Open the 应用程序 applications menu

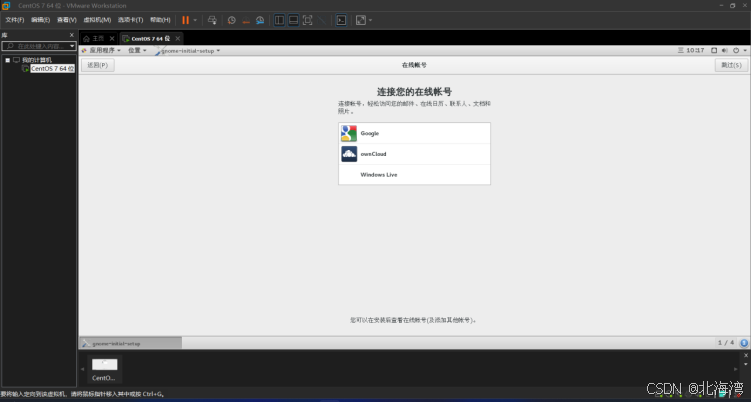(102, 50)
